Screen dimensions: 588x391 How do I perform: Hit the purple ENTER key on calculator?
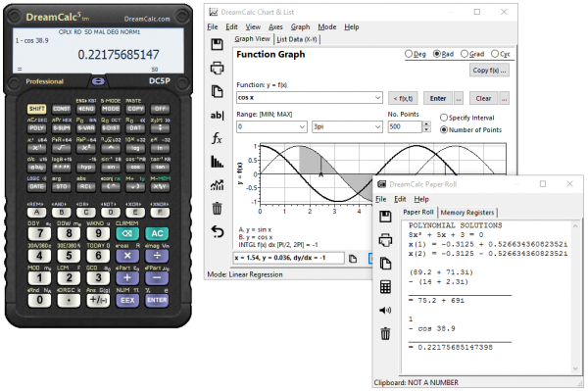[157, 300]
